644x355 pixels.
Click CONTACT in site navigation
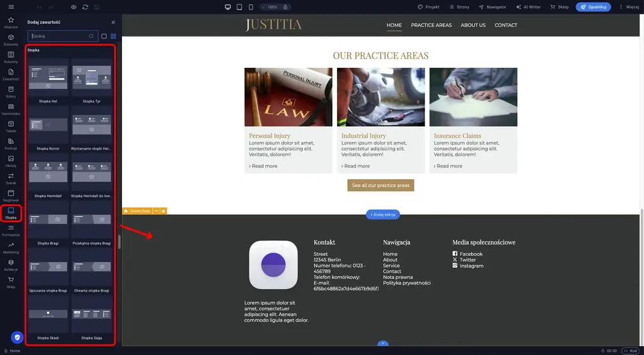(x=506, y=25)
